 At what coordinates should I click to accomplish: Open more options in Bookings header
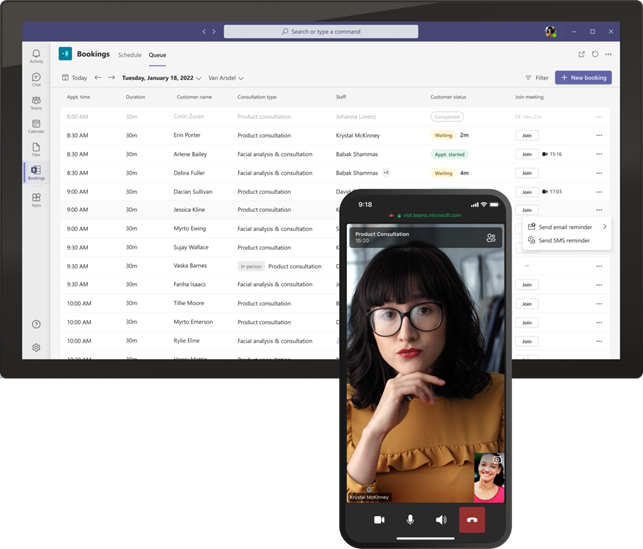(x=608, y=54)
